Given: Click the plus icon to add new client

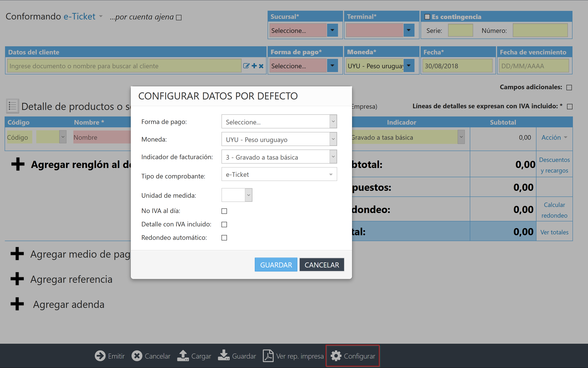Looking at the screenshot, I should coord(254,66).
